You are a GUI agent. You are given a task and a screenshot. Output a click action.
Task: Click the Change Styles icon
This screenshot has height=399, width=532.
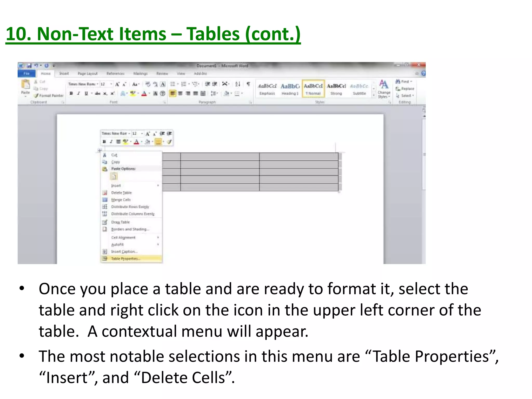[x=384, y=89]
